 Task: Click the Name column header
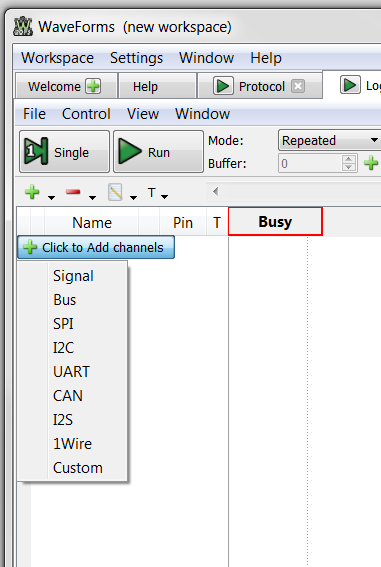point(92,222)
